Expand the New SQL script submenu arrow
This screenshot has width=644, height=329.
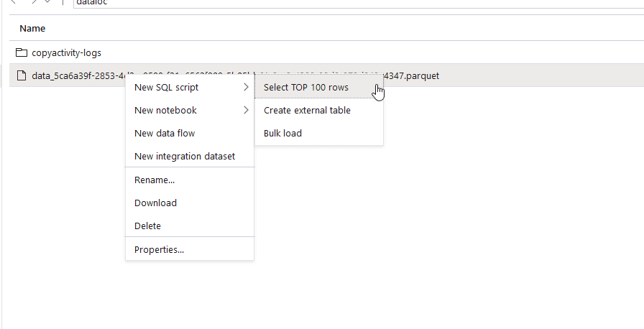tap(246, 88)
